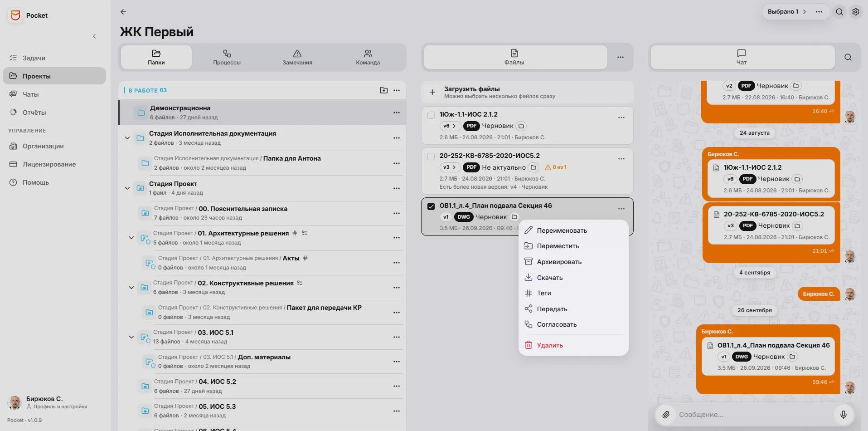Viewport: 868px width, 431px height.
Task: Click the attach file paperclip icon
Action: [x=666, y=414]
